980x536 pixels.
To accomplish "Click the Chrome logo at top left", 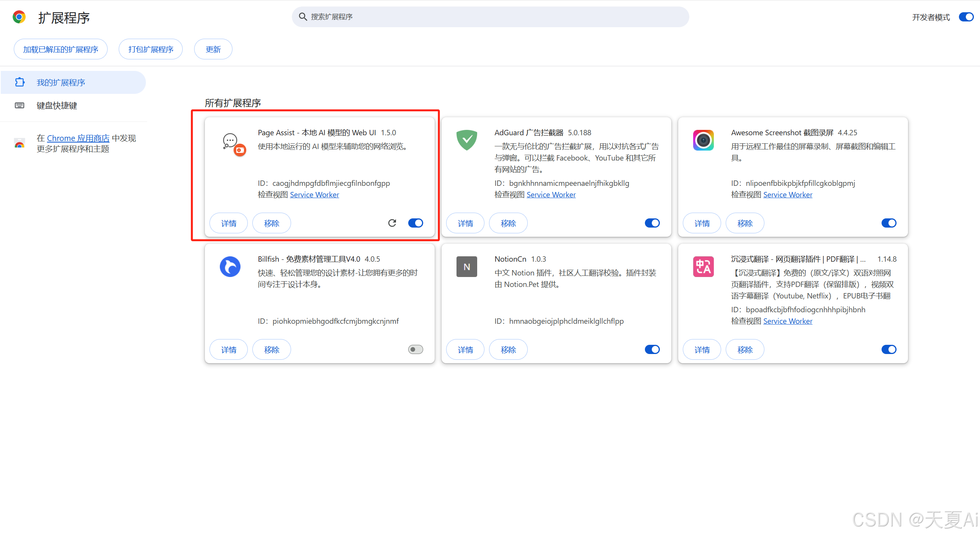I will point(19,17).
